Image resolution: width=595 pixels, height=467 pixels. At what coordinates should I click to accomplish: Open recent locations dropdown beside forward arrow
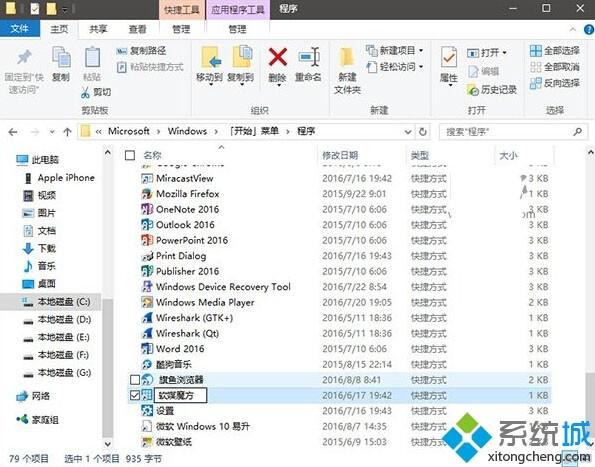point(52,132)
